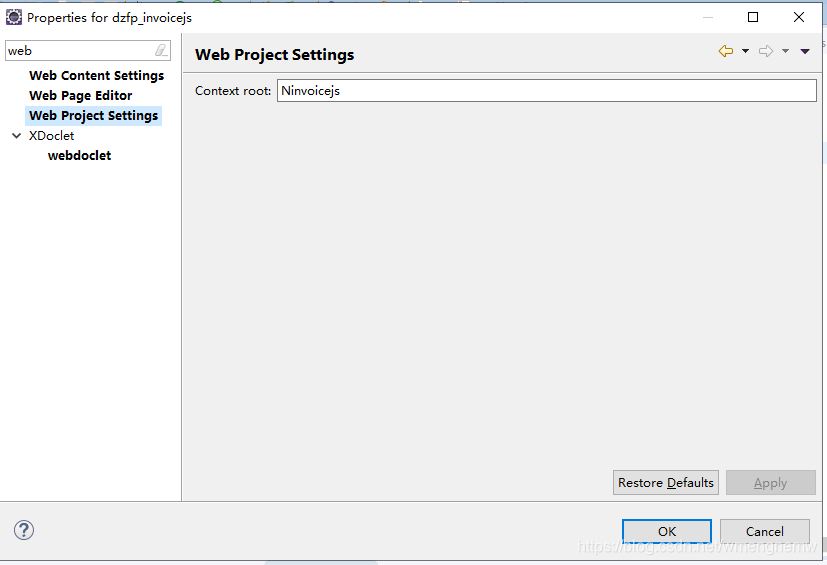This screenshot has height=565, width=827.
Task: Focus the filter box containing "web"
Action: click(x=78, y=51)
